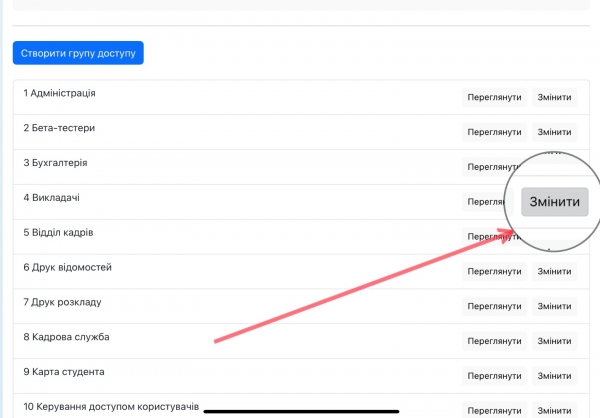Viewport: 600px width, 418px height.
Task: Click "Змінити" in Друк відомостей row
Action: (554, 271)
